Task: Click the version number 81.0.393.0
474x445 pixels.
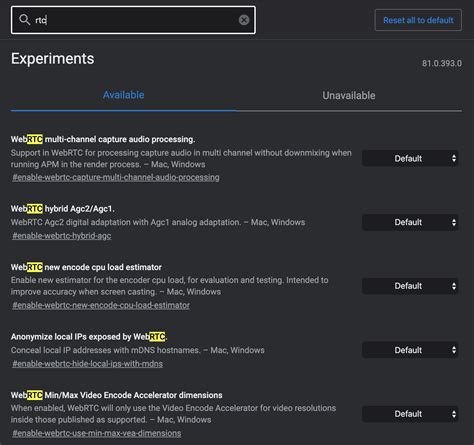Action: (x=442, y=63)
